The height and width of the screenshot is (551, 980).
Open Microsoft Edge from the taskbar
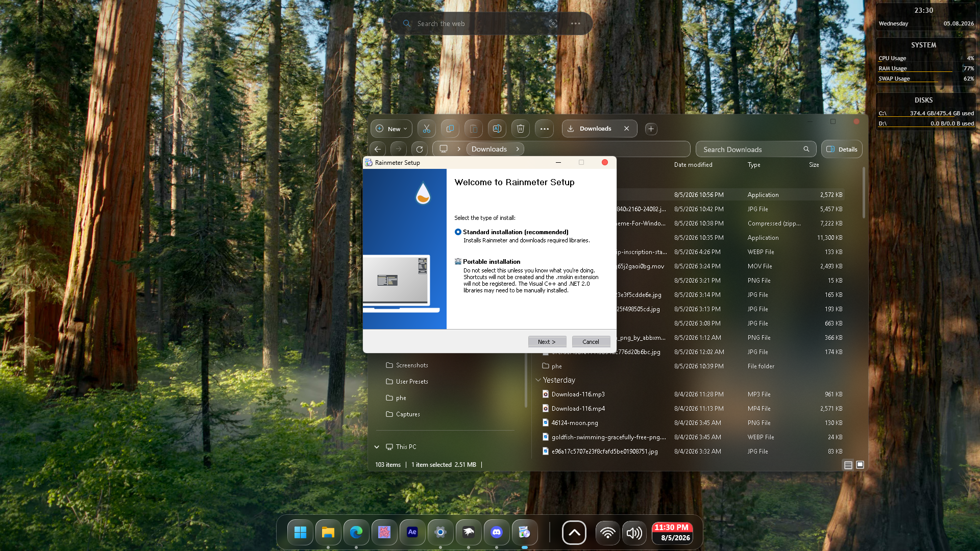tap(356, 533)
